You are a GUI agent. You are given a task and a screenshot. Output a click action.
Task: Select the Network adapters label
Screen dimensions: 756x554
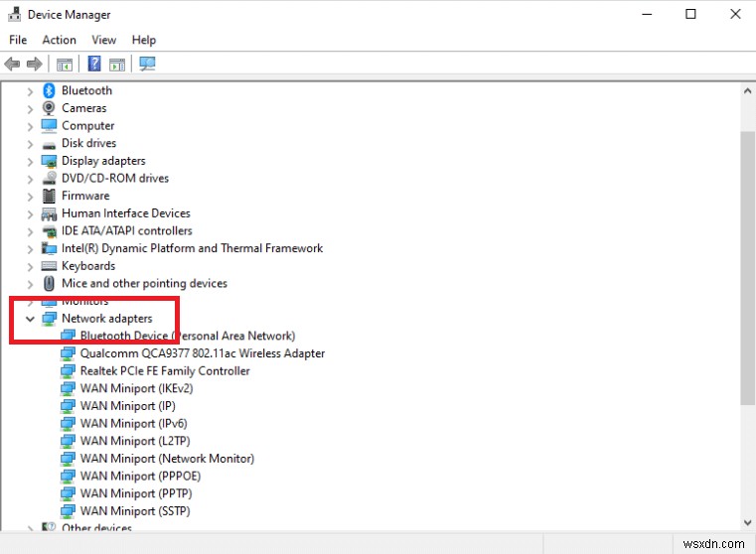(106, 319)
